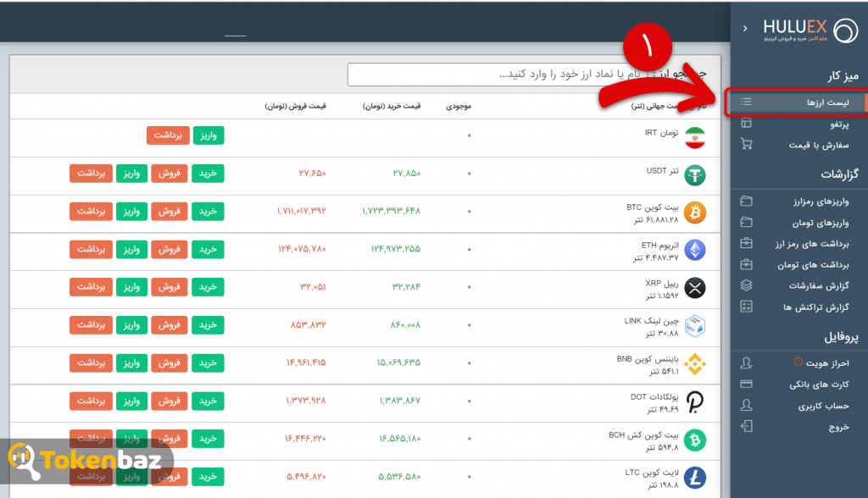Open پرتفو in the sidebar
868x498 pixels.
(x=839, y=124)
